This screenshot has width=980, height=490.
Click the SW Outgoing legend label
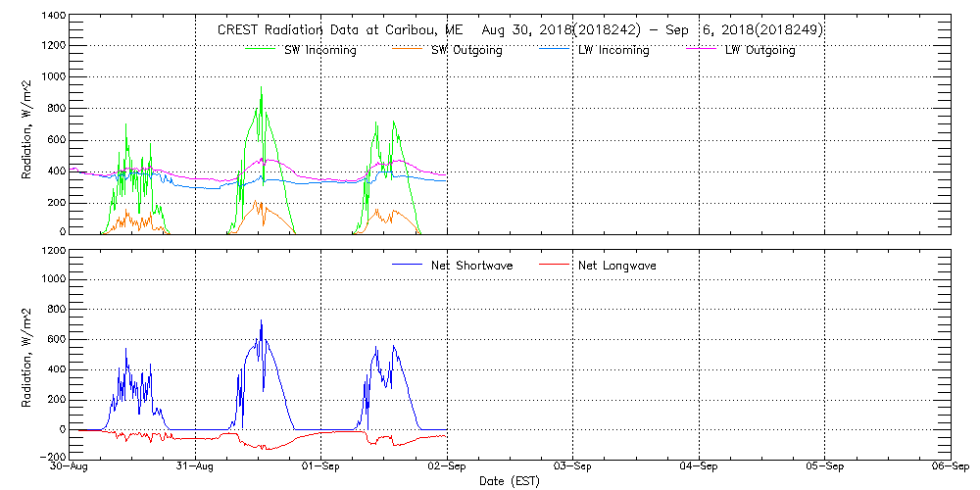click(x=466, y=50)
